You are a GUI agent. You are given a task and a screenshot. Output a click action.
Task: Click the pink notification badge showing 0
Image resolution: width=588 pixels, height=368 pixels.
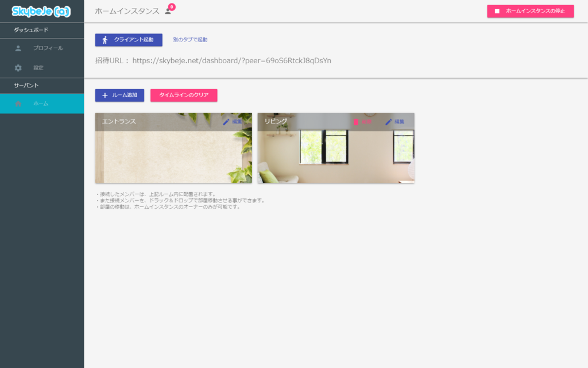(x=172, y=7)
